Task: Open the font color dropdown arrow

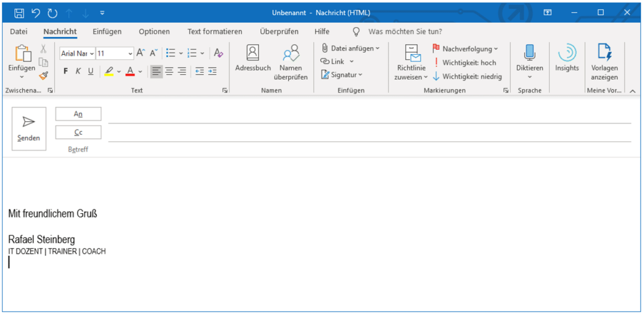Action: (140, 72)
